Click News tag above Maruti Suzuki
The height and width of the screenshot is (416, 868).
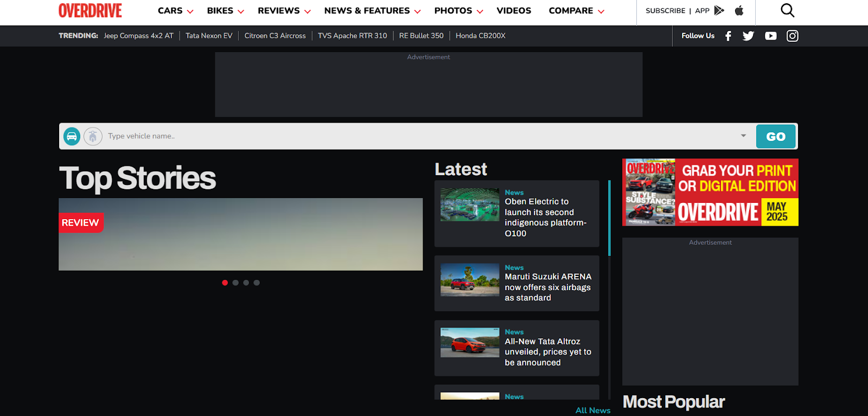(x=514, y=268)
